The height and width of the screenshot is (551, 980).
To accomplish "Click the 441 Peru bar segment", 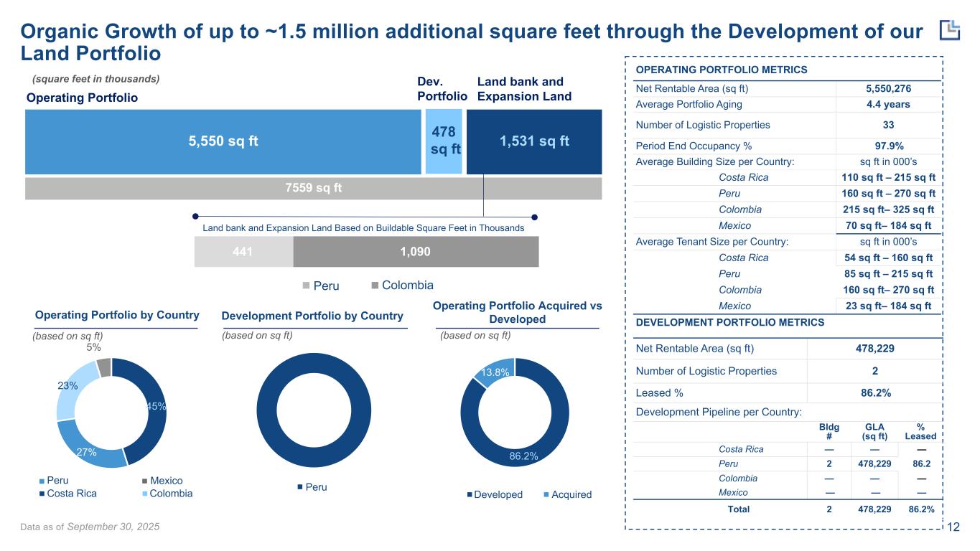I will coord(243,253).
